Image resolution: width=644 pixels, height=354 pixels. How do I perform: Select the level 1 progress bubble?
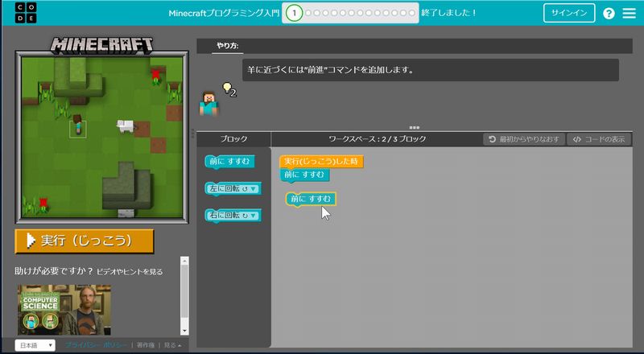tap(295, 13)
